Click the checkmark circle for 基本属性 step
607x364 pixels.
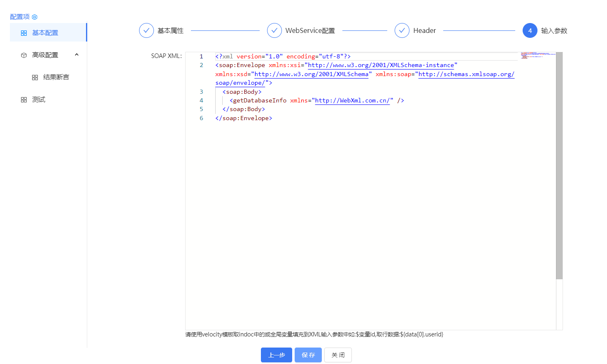tap(147, 30)
